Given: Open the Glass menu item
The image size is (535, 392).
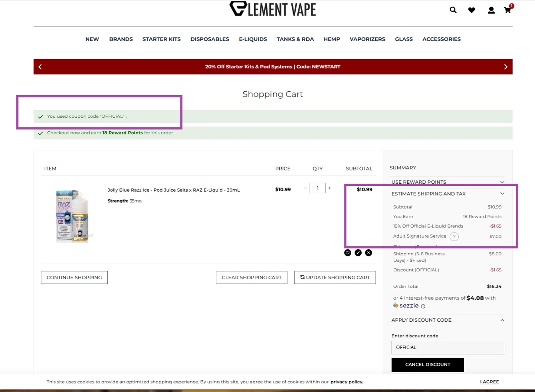Looking at the screenshot, I should [404, 39].
